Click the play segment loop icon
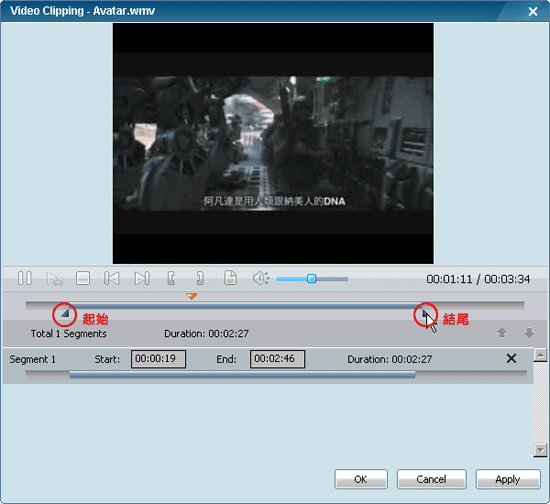This screenshot has width=550, height=504. [x=54, y=279]
